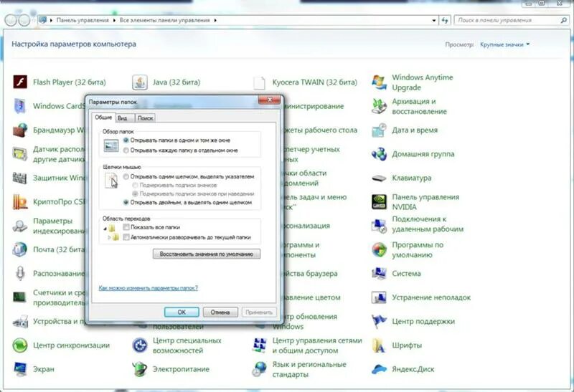Viewport: 574px width, 392px height.
Task: Enable 'Автоматически разворачивать до текущей папки' checkbox
Action: [x=126, y=237]
